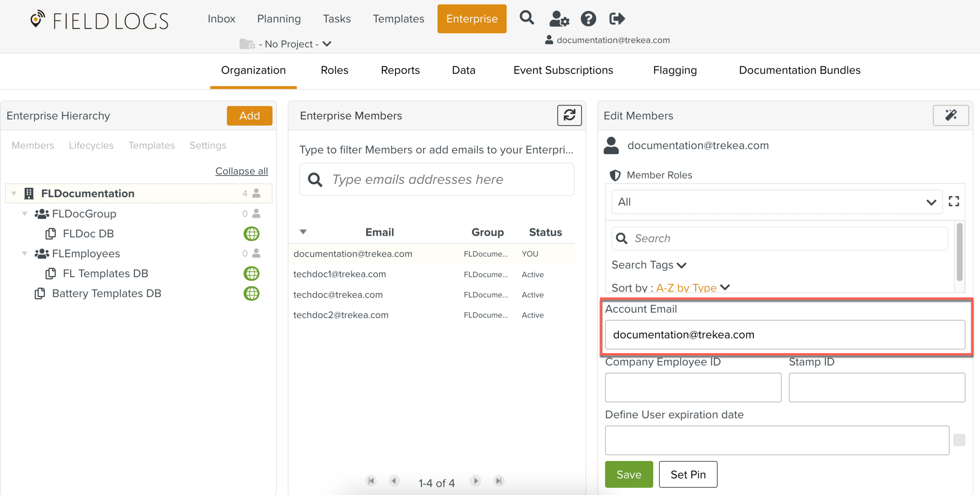This screenshot has height=495, width=980.
Task: Click the green Save button
Action: [629, 474]
